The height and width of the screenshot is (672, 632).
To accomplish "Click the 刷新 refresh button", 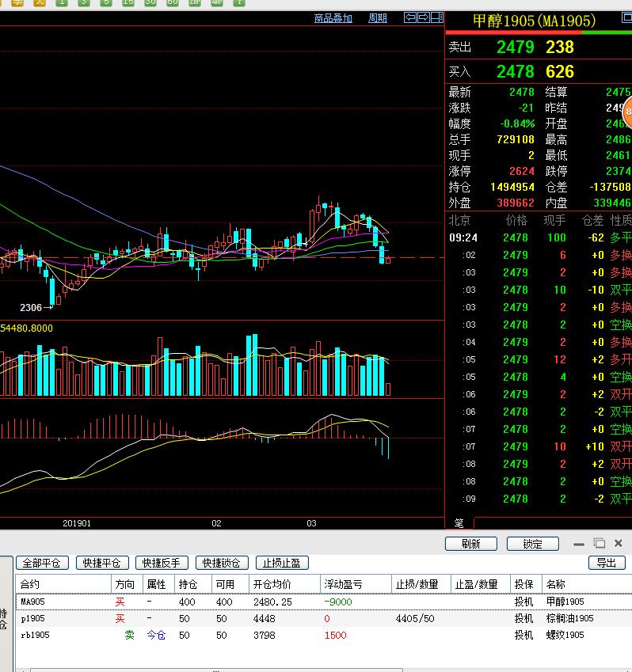I will (x=470, y=544).
